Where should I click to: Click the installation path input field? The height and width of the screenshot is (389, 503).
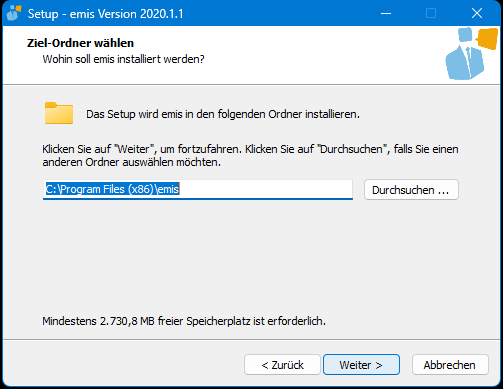[x=198, y=190]
